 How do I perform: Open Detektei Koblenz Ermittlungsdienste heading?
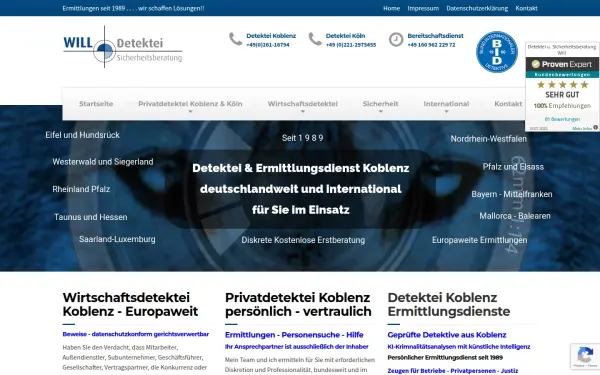tap(448, 304)
